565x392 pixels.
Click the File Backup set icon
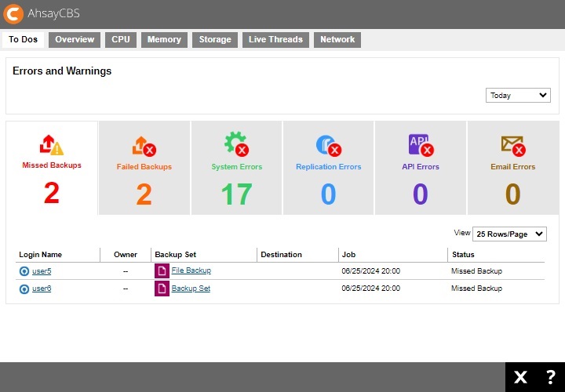161,271
